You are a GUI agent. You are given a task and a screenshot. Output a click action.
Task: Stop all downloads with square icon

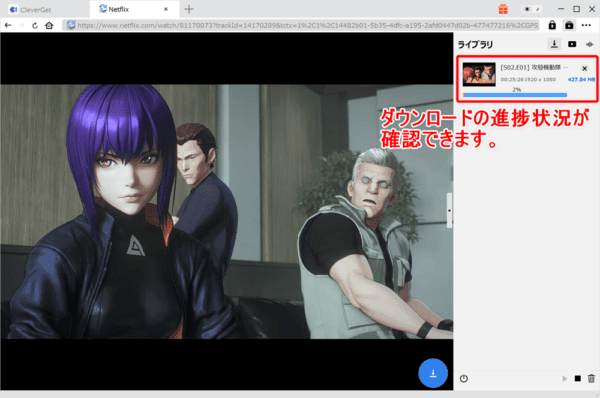[578, 379]
